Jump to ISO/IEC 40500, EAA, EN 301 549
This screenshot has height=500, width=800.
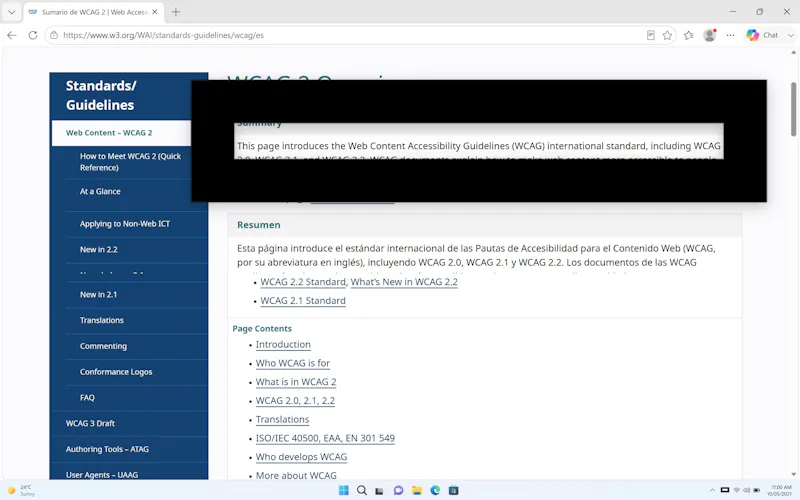[325, 438]
